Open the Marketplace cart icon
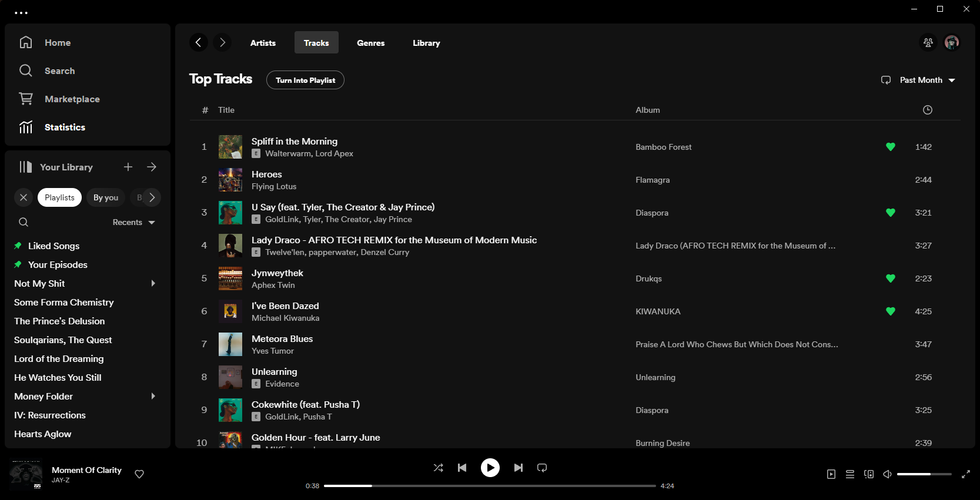The width and height of the screenshot is (980, 500). point(26,99)
